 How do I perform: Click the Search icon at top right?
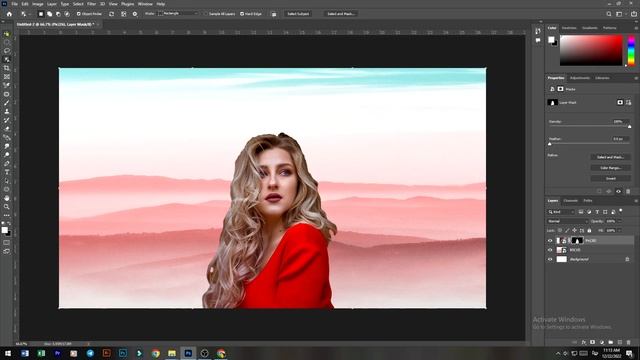click(x=609, y=14)
